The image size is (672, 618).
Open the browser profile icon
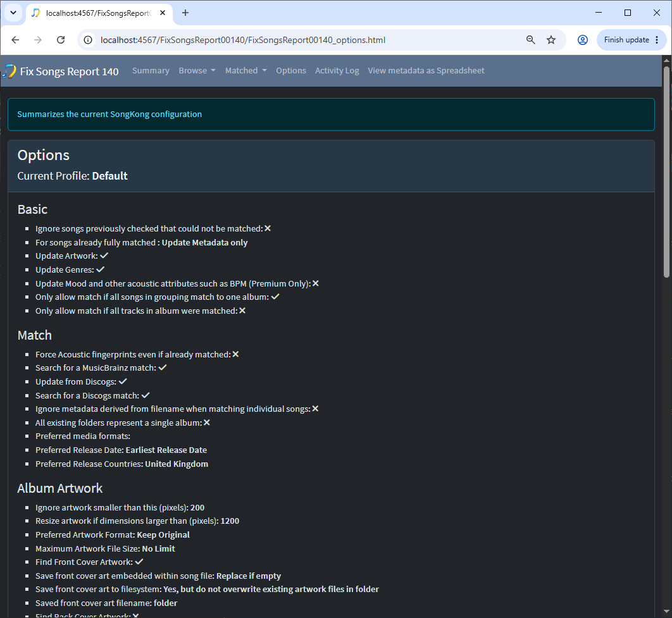pos(582,40)
